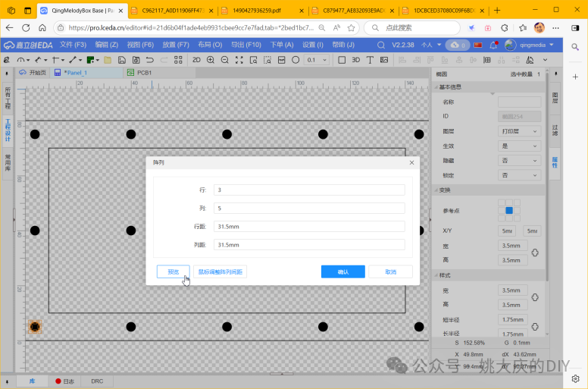
Task: Click the 确认 confirm button
Action: tap(342, 271)
